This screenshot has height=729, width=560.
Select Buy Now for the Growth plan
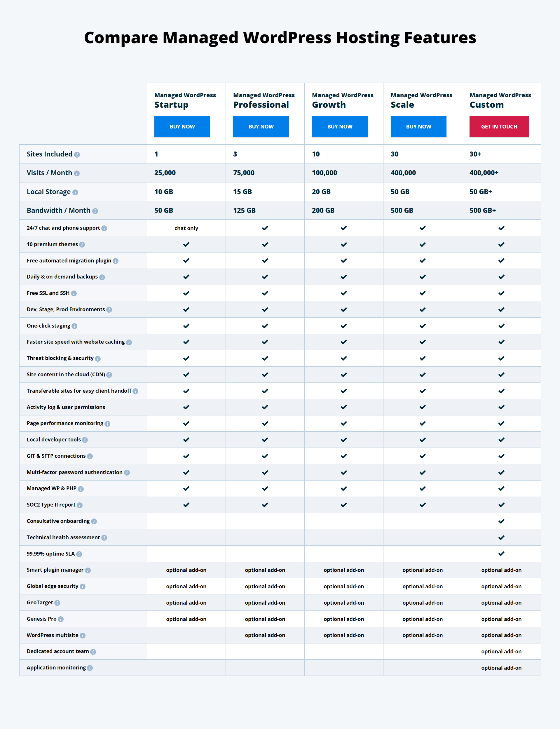coord(340,127)
